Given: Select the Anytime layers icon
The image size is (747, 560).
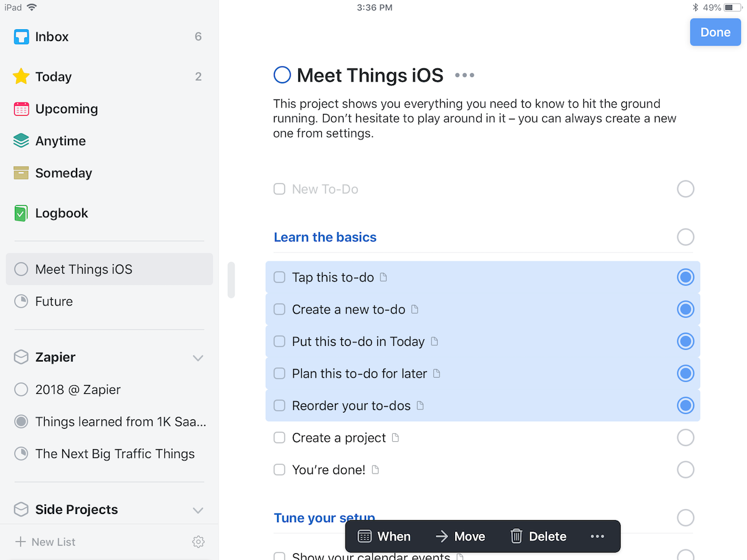Looking at the screenshot, I should click(x=21, y=141).
